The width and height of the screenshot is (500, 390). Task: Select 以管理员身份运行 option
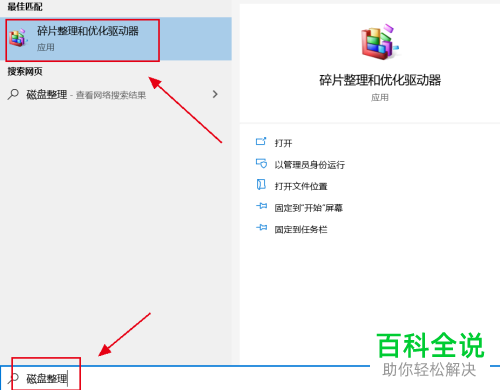click(310, 165)
